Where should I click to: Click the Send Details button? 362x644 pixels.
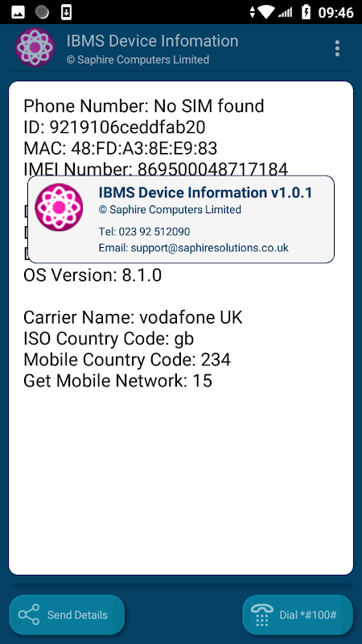click(67, 615)
